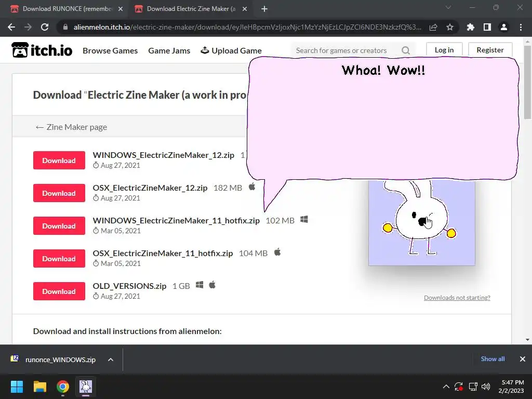Viewport: 532px width, 399px height.
Task: Show hidden system tray icons
Action: tap(446, 387)
